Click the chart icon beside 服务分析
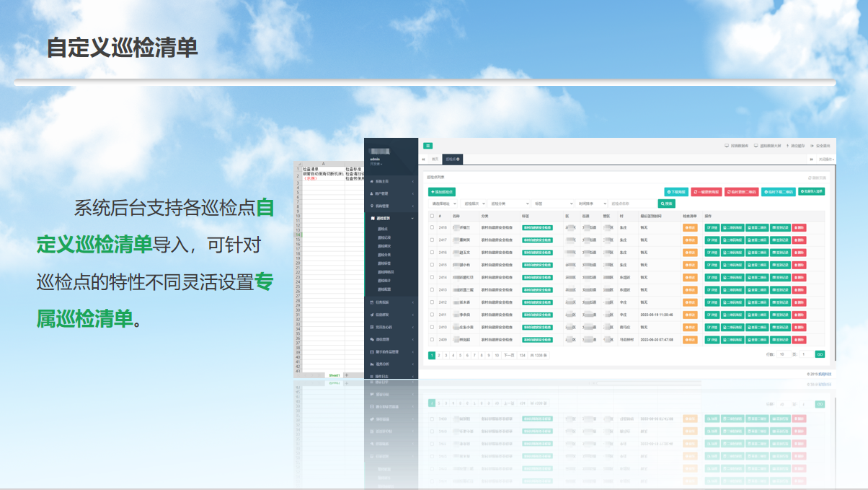 (371, 364)
